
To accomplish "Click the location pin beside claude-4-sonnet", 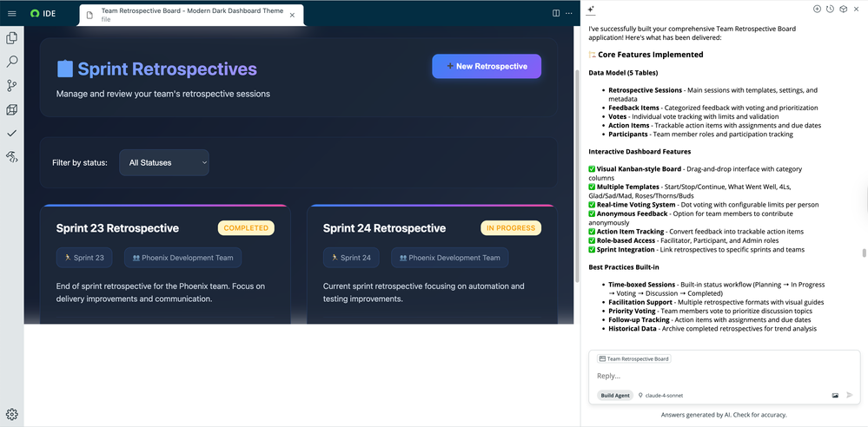I will [640, 396].
